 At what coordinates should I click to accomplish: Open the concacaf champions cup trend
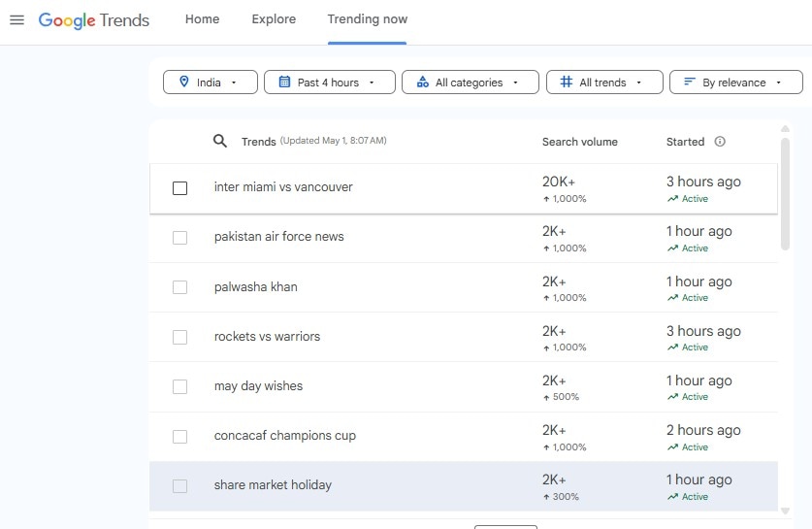[x=285, y=436]
